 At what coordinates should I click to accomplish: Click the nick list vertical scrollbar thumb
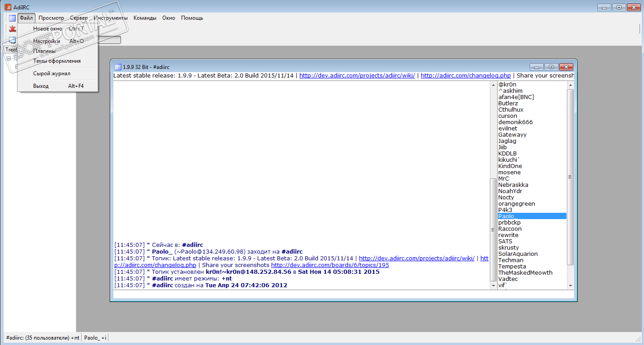[x=570, y=177]
